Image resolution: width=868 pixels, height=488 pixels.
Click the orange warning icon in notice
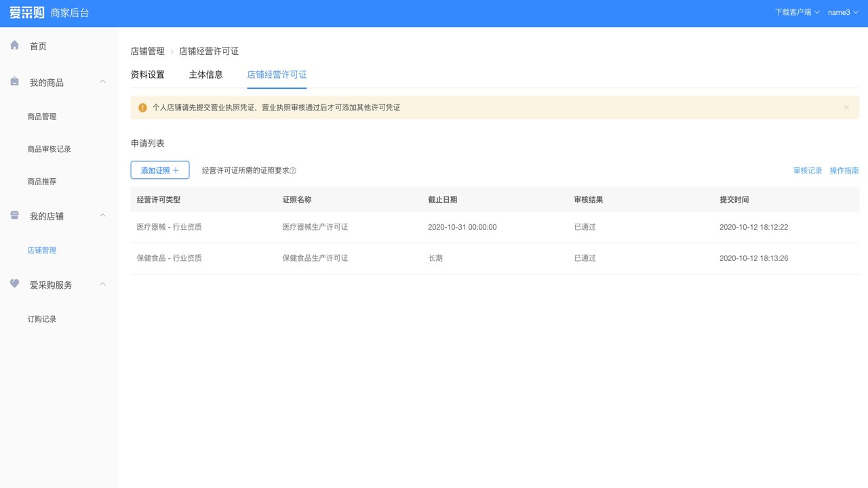pos(142,108)
